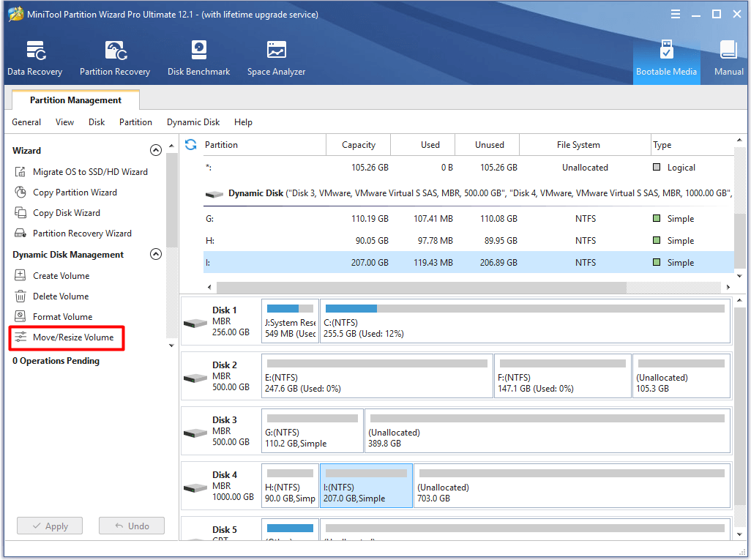Screen dimensions: 751x560
Task: Open Disk Benchmark
Action: [199, 59]
